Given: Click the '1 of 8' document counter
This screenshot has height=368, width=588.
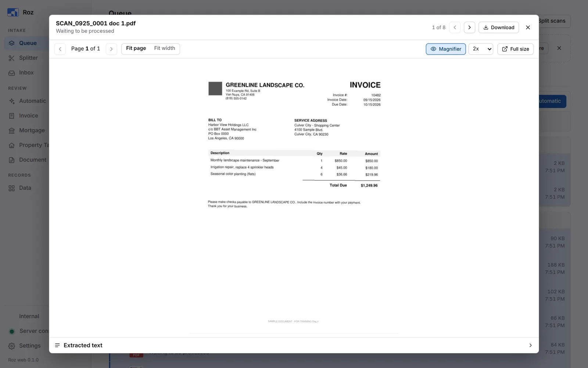Looking at the screenshot, I should [x=438, y=28].
